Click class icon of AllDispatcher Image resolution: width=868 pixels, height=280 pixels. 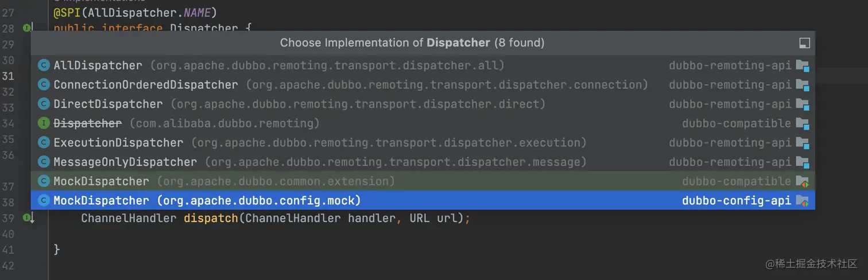(44, 65)
